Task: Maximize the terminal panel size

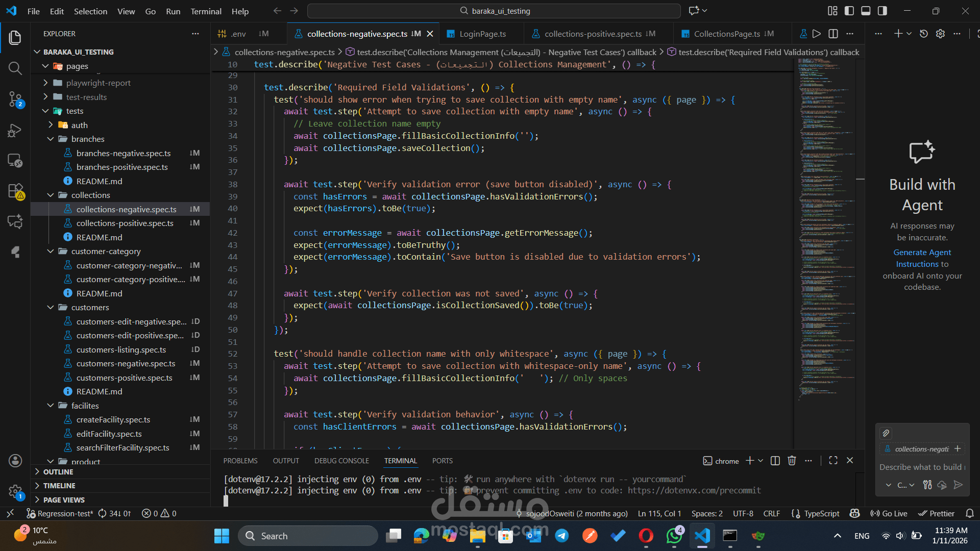Action: (833, 461)
